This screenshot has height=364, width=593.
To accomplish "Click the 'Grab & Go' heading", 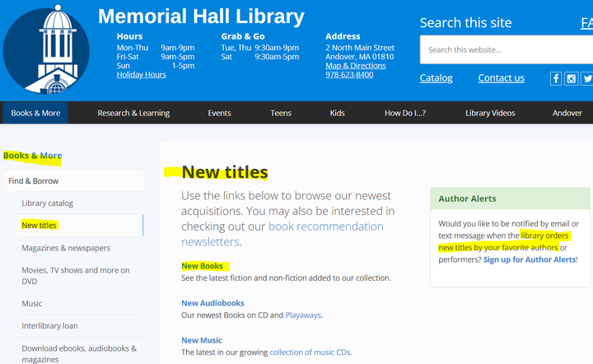I will pos(243,36).
